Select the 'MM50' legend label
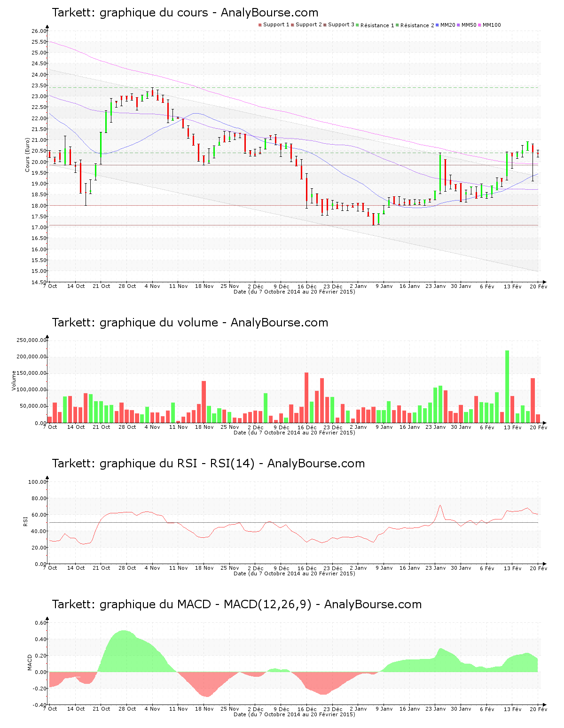564x728 pixels. coord(469,25)
